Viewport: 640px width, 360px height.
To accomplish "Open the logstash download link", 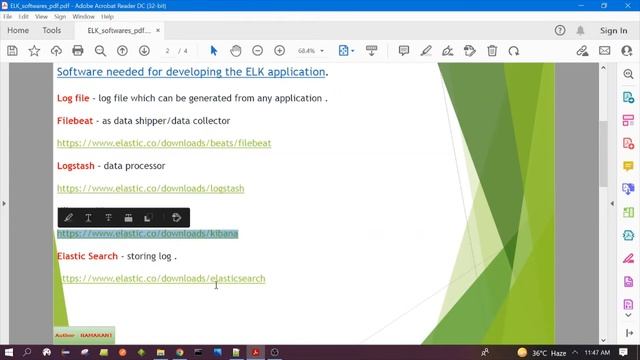I will [151, 189].
